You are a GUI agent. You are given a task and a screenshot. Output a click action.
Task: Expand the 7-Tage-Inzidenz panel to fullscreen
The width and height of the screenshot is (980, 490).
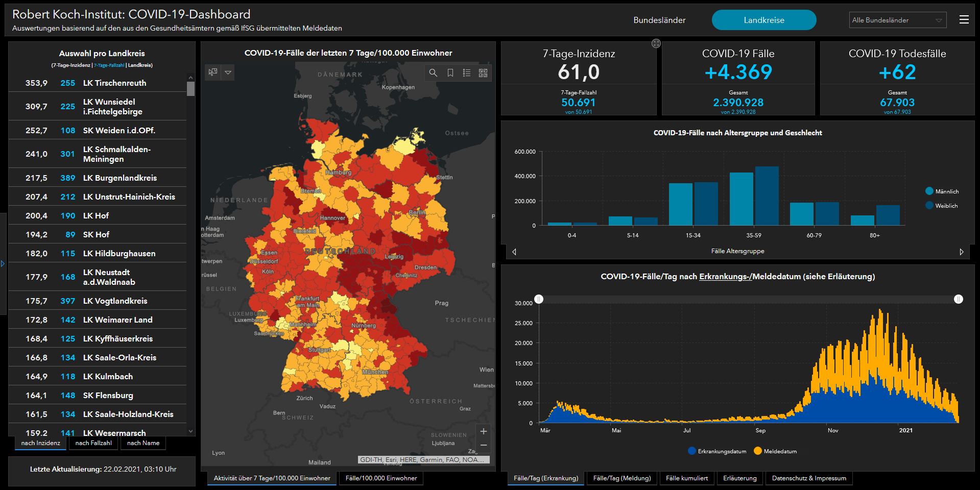click(656, 44)
